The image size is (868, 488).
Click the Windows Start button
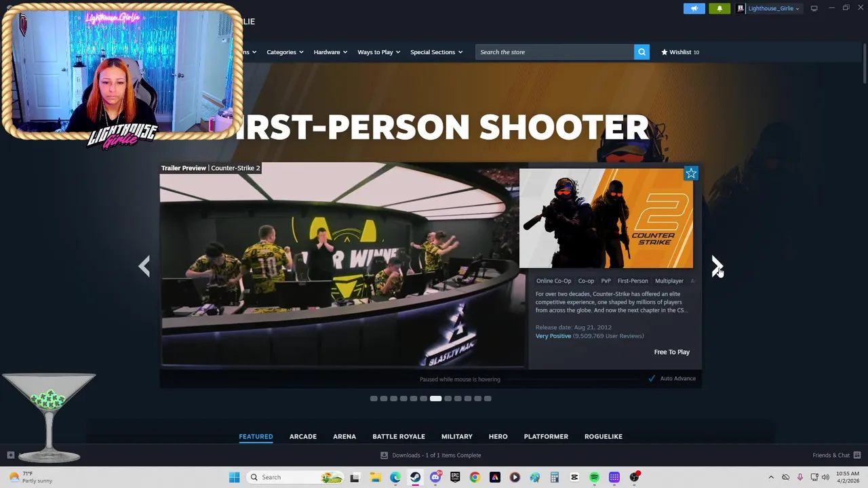tap(234, 477)
